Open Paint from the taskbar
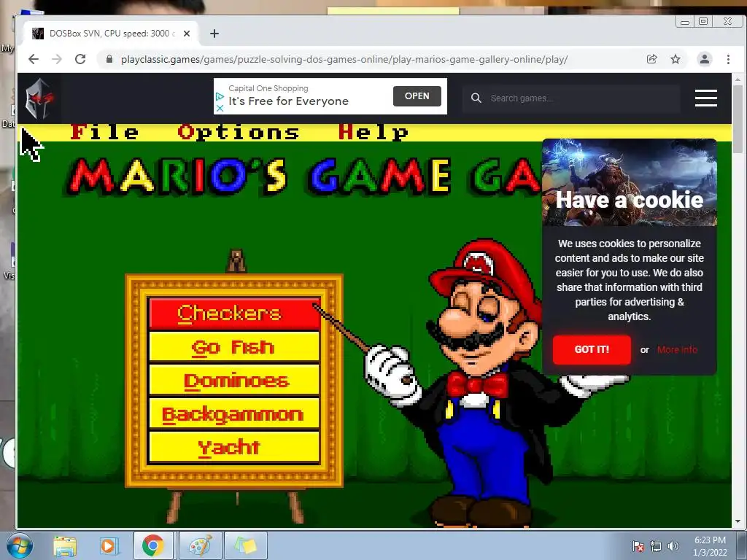The height and width of the screenshot is (560, 747). click(201, 545)
